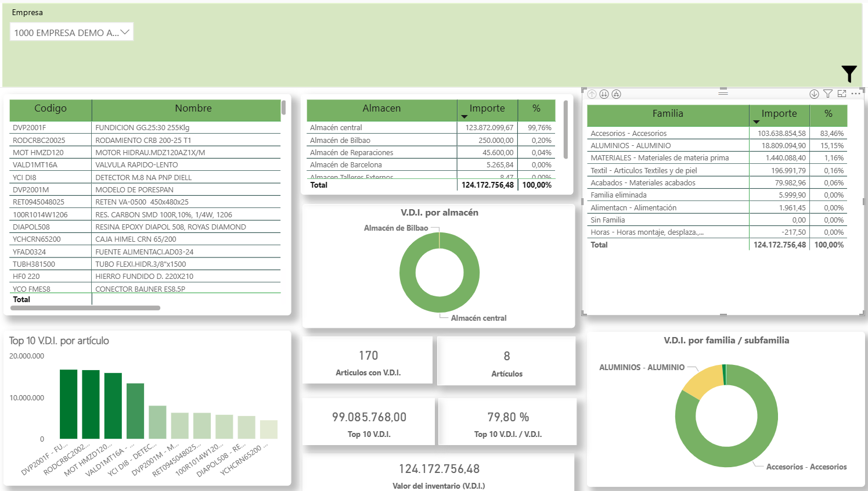The height and width of the screenshot is (491, 868).
Task: Open filters icon on Familia table
Action: click(828, 94)
